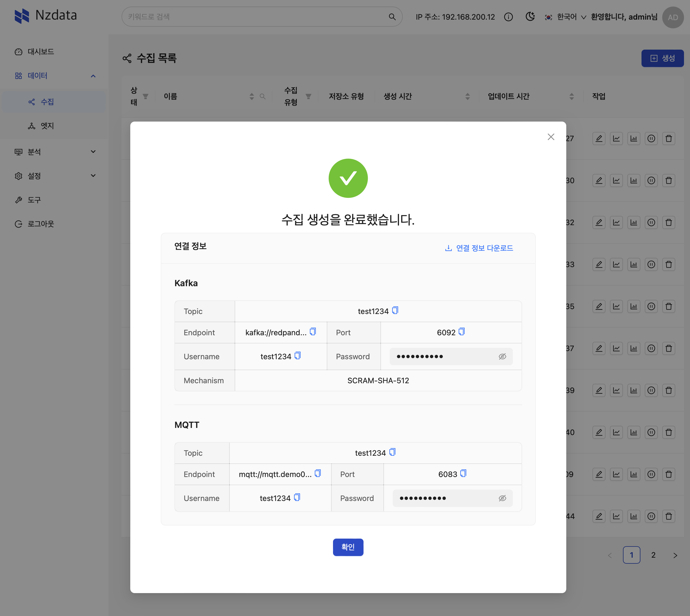Sort by the 이름 column
Image resolution: width=690 pixels, height=616 pixels.
tap(252, 96)
